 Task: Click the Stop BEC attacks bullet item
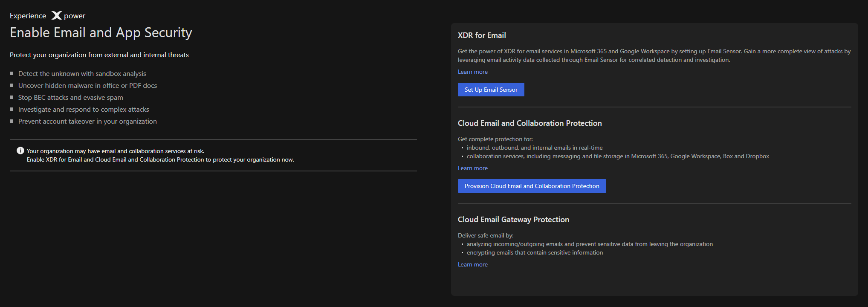70,98
